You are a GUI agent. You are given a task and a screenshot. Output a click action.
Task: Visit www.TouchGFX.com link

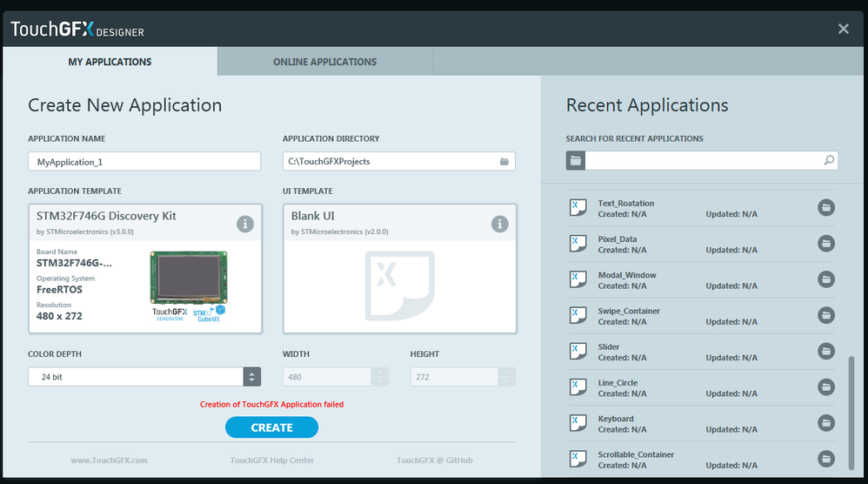pyautogui.click(x=109, y=460)
